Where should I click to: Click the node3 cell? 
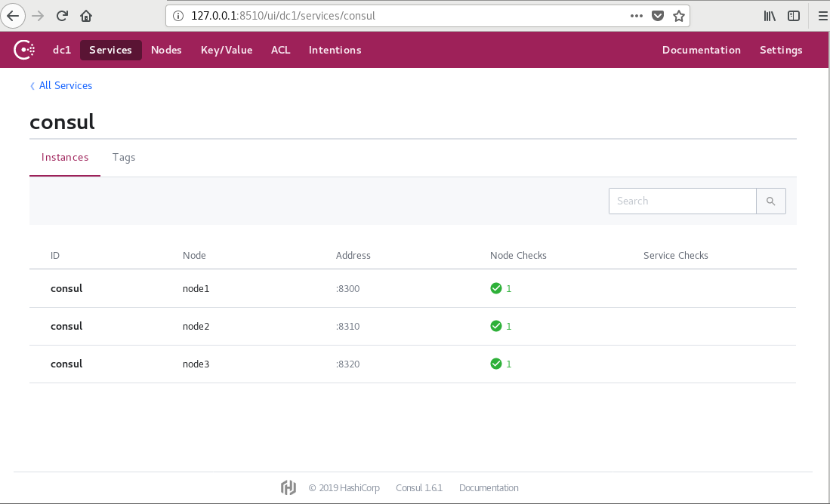(196, 364)
